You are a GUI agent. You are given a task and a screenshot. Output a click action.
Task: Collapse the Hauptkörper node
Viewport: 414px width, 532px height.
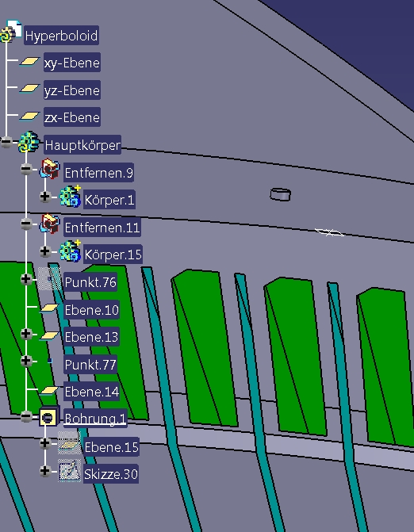[6, 142]
